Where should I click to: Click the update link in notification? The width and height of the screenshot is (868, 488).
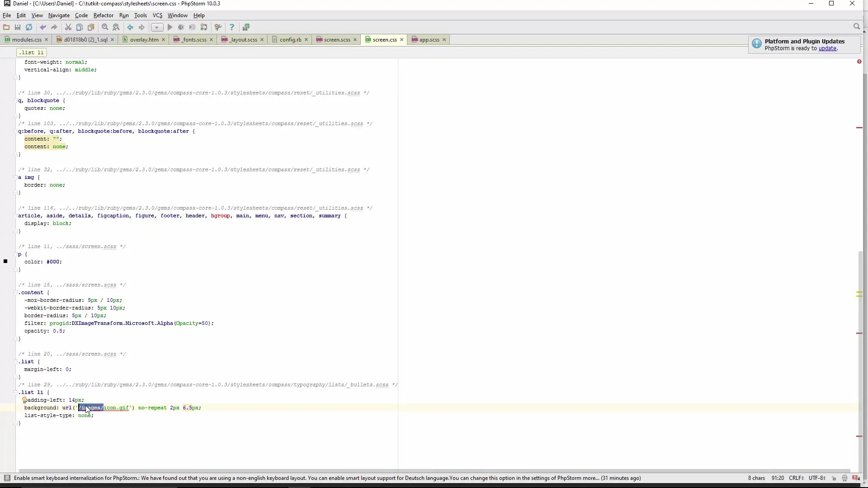point(827,48)
